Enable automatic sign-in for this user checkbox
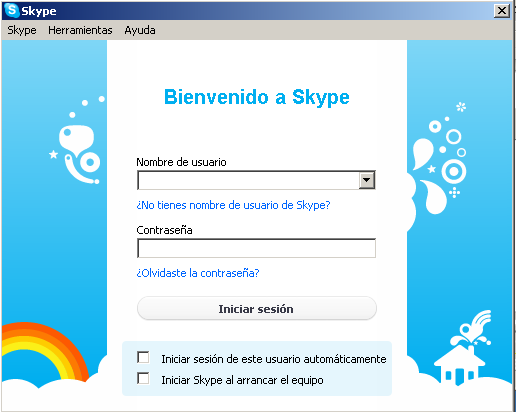 click(143, 357)
